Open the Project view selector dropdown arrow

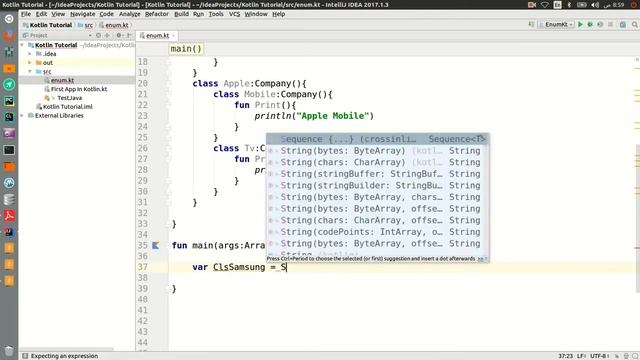(x=90, y=36)
